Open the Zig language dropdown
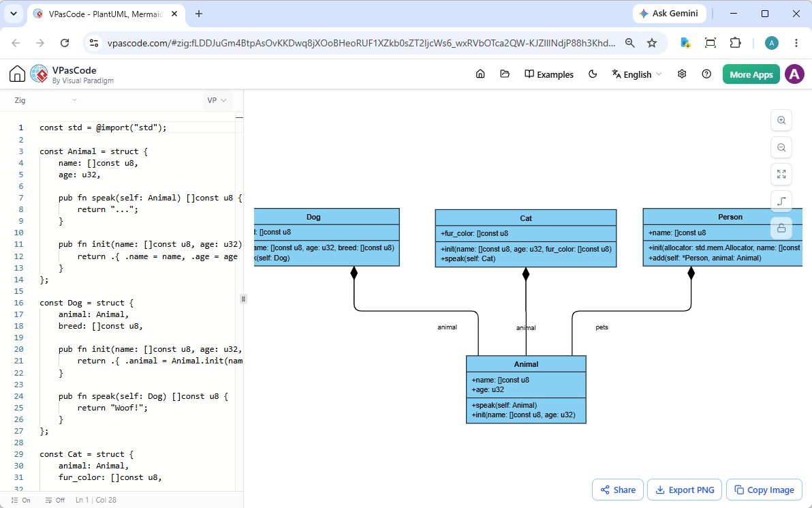Image resolution: width=812 pixels, height=508 pixels. 46,100
